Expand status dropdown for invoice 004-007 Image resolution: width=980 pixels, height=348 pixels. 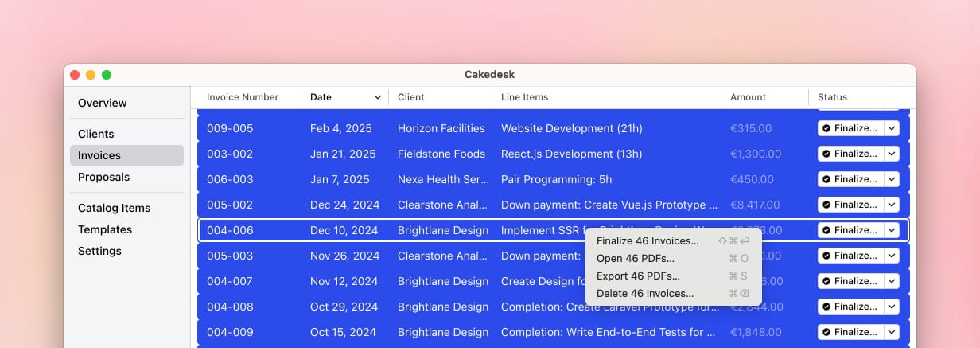pos(892,281)
